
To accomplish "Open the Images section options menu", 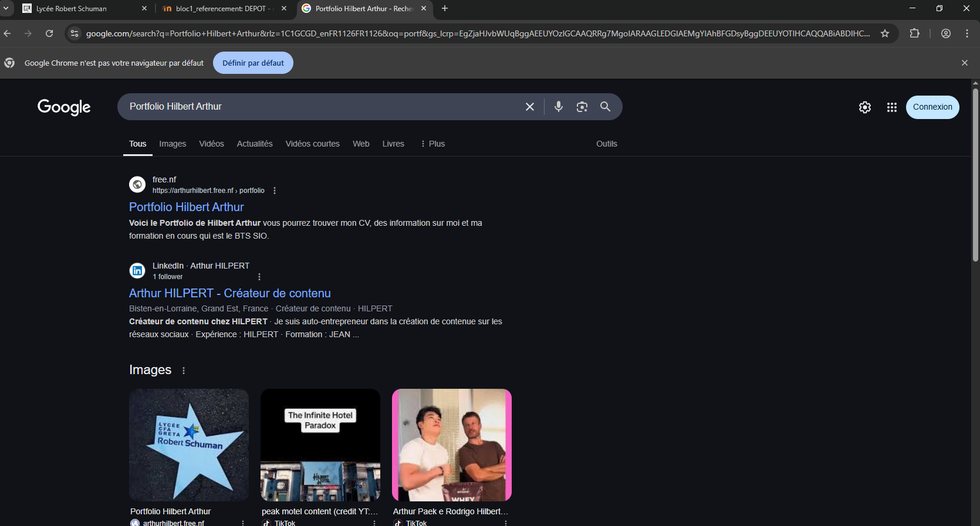I will (x=184, y=371).
